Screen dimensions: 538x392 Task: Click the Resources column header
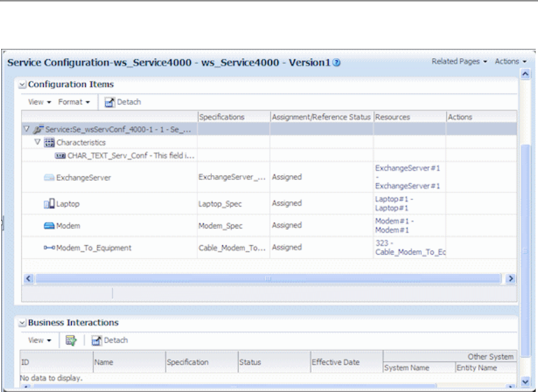pyautogui.click(x=410, y=117)
